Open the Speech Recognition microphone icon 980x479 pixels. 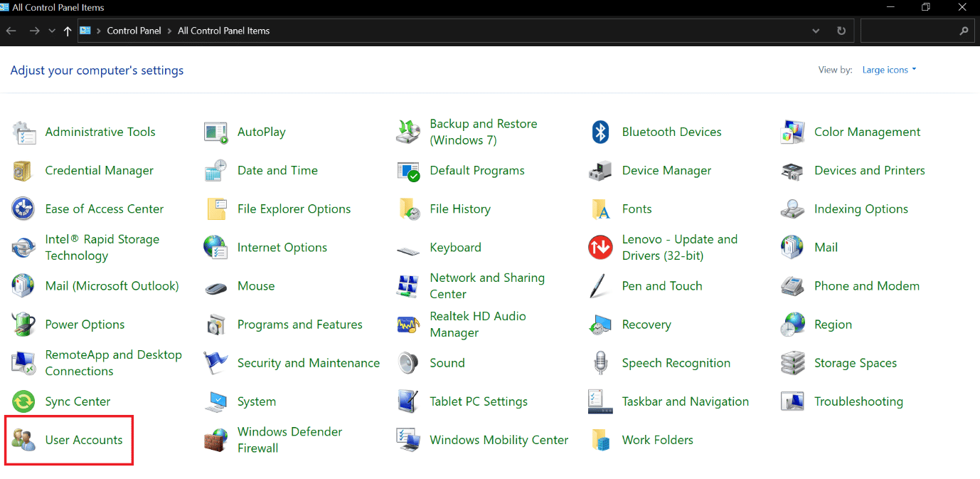[600, 363]
